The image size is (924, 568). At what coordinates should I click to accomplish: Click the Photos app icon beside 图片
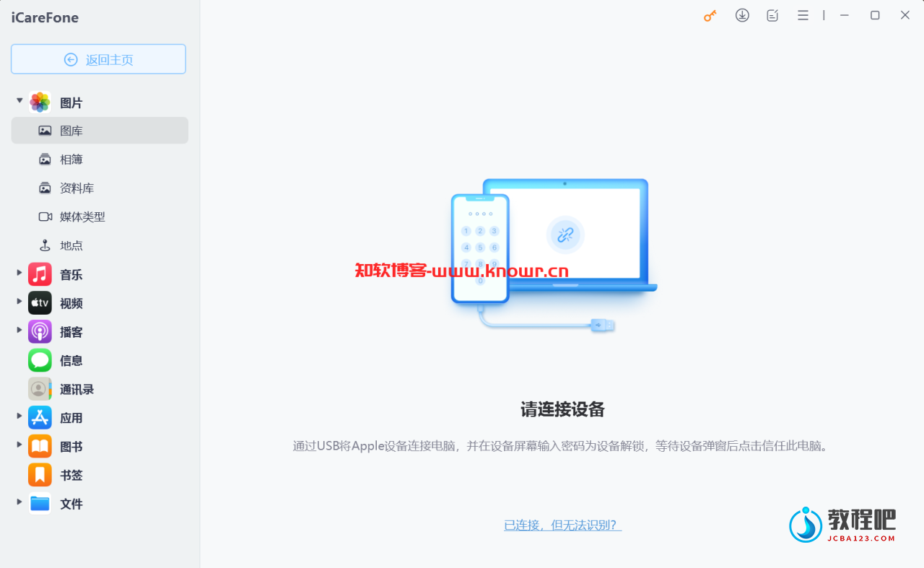(x=40, y=102)
